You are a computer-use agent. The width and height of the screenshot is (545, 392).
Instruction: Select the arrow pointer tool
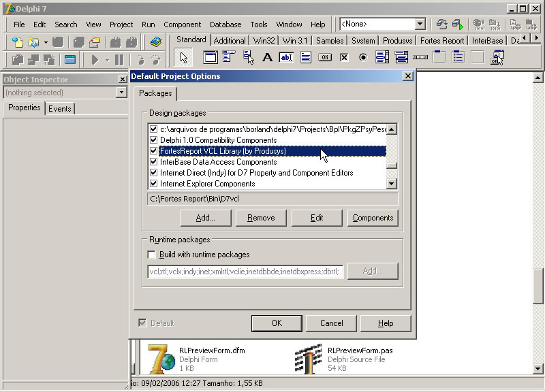click(x=185, y=57)
